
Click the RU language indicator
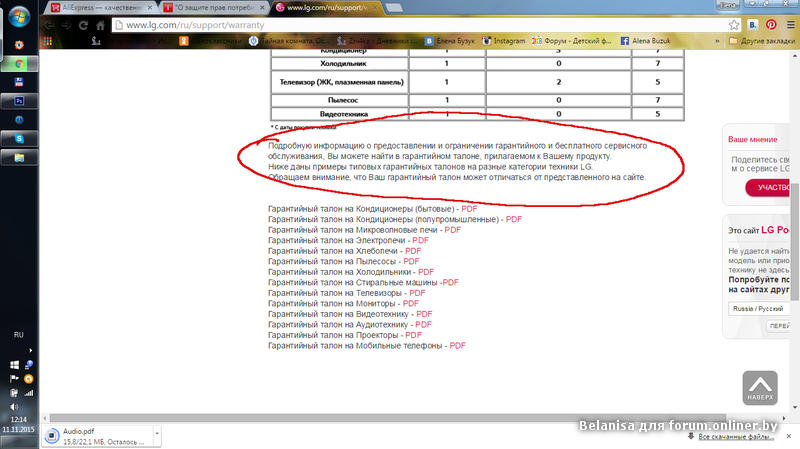(19, 335)
